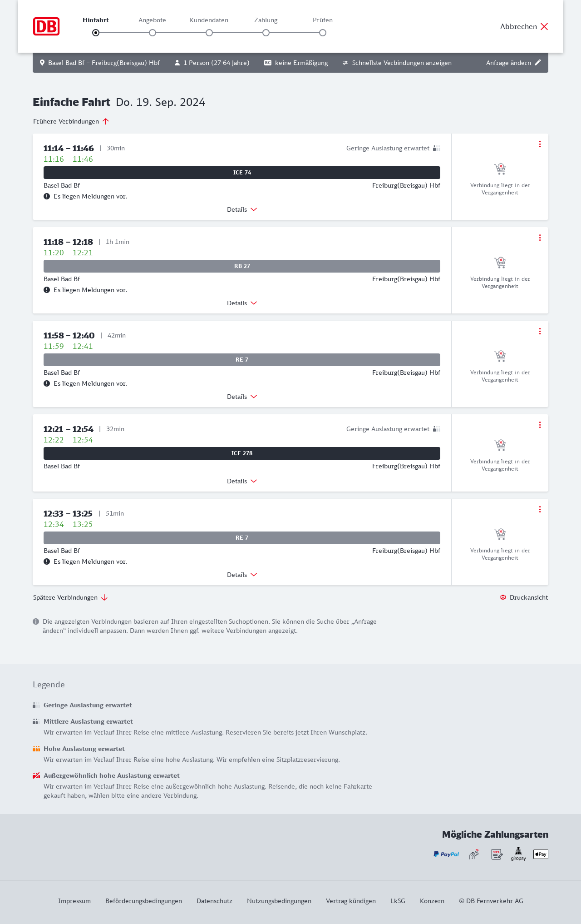Image resolution: width=581 pixels, height=924 pixels.
Task: Click the printer icon for Druckansicht
Action: [503, 597]
